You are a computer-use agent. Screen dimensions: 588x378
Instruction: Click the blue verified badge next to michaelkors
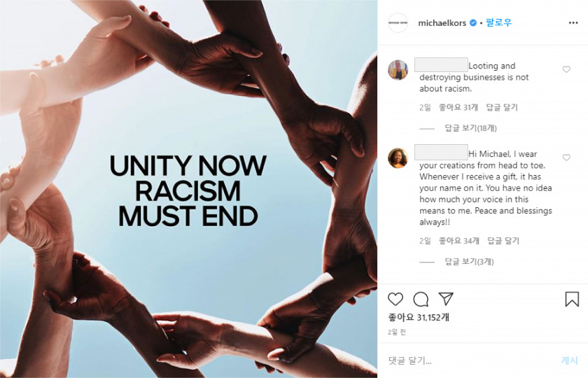(x=473, y=23)
